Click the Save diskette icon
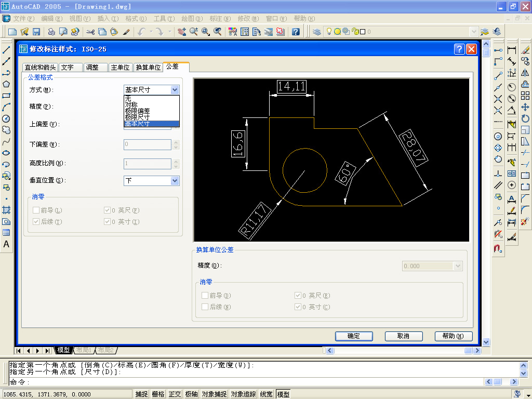 pyautogui.click(x=36, y=32)
